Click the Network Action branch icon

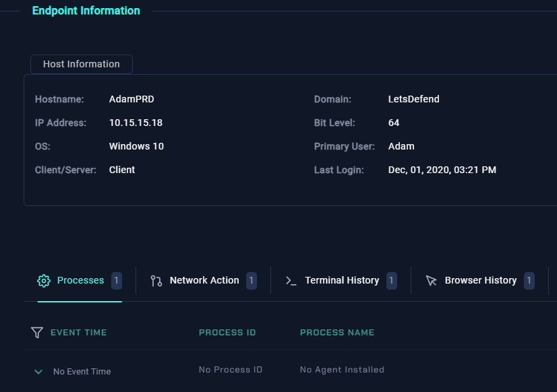[156, 281]
